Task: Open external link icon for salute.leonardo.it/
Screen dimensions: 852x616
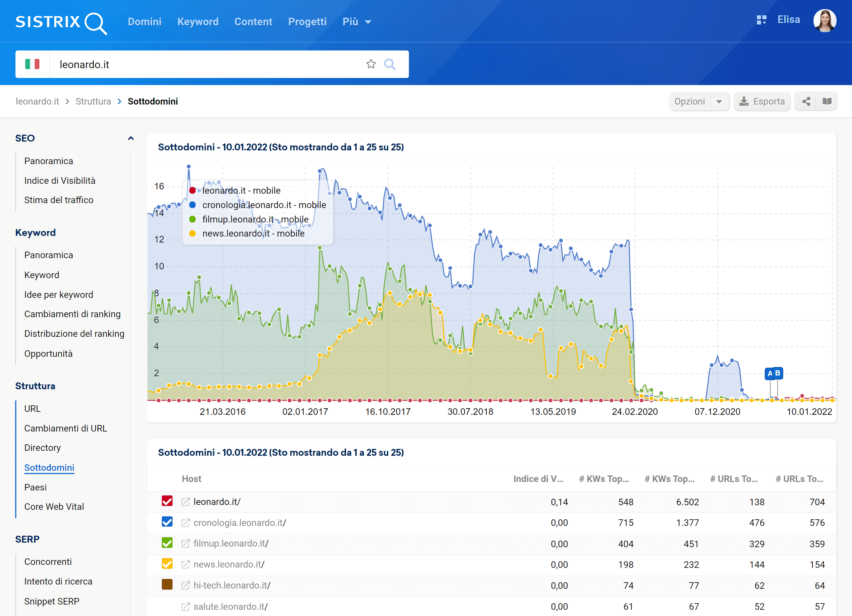Action: [185, 606]
